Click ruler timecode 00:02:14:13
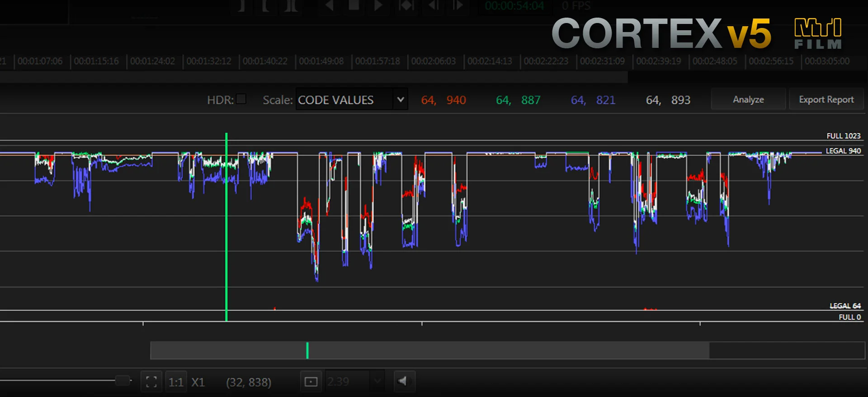 490,61
